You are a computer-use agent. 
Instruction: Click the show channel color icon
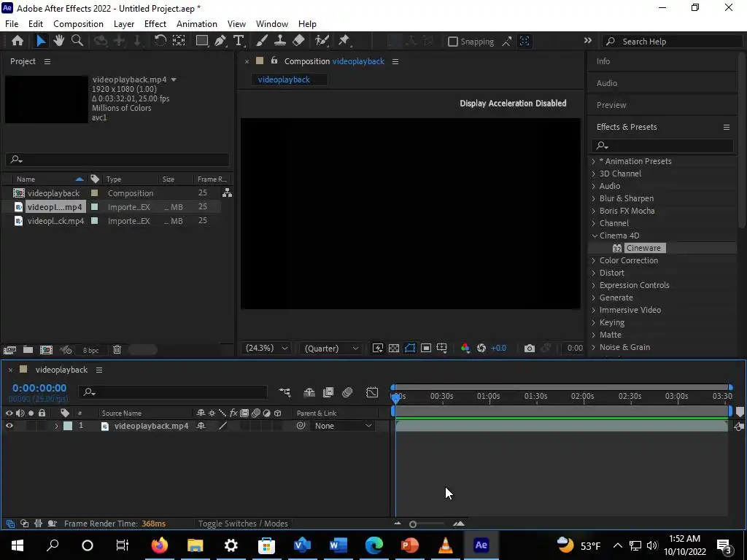(x=465, y=348)
